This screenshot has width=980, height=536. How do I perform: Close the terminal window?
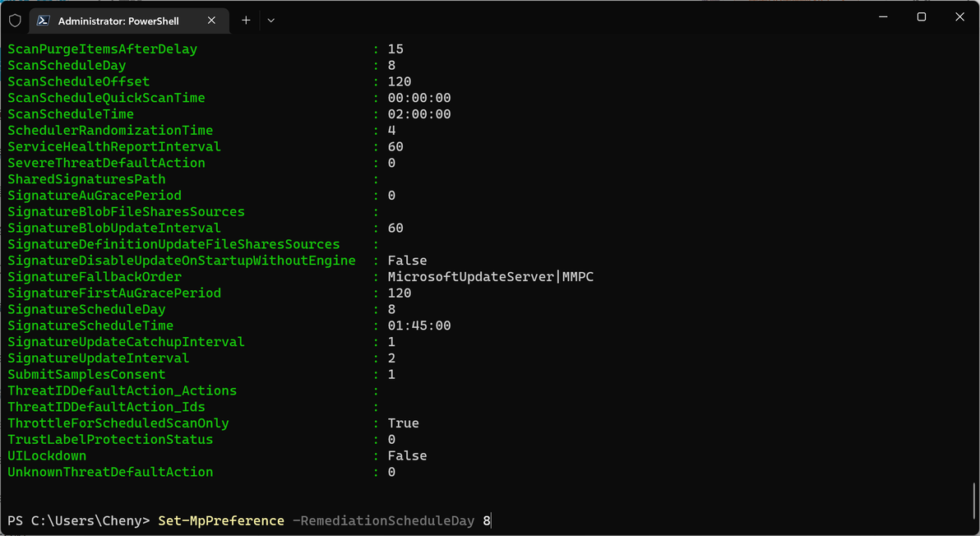(959, 17)
